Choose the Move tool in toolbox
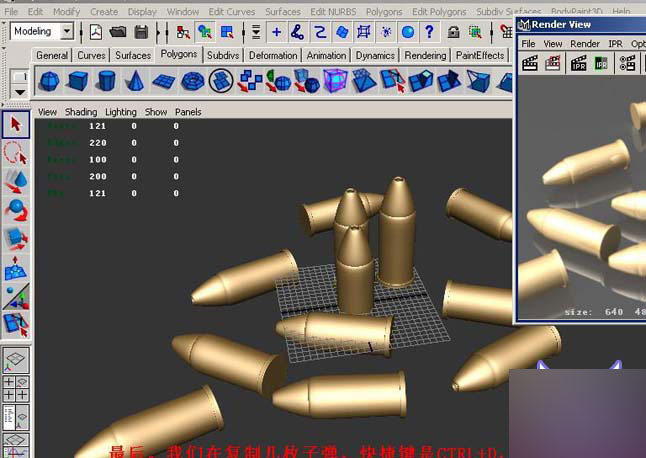Screen dimensions: 646x458 (16, 181)
